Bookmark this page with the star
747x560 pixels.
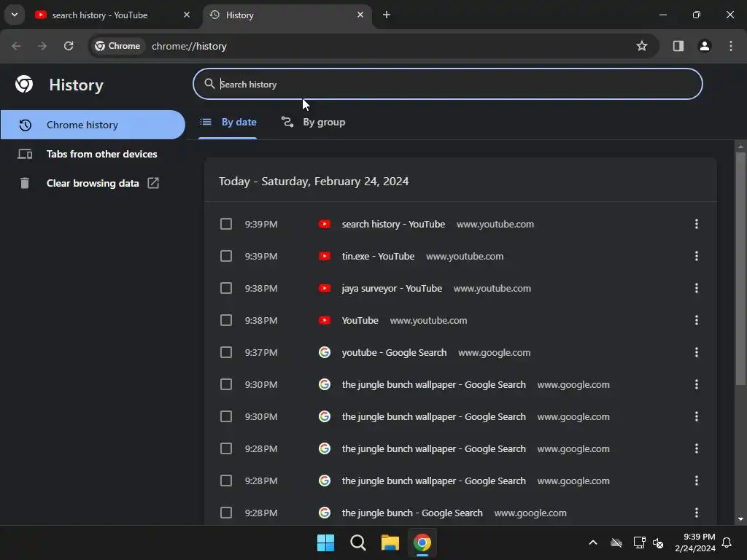[x=642, y=46]
